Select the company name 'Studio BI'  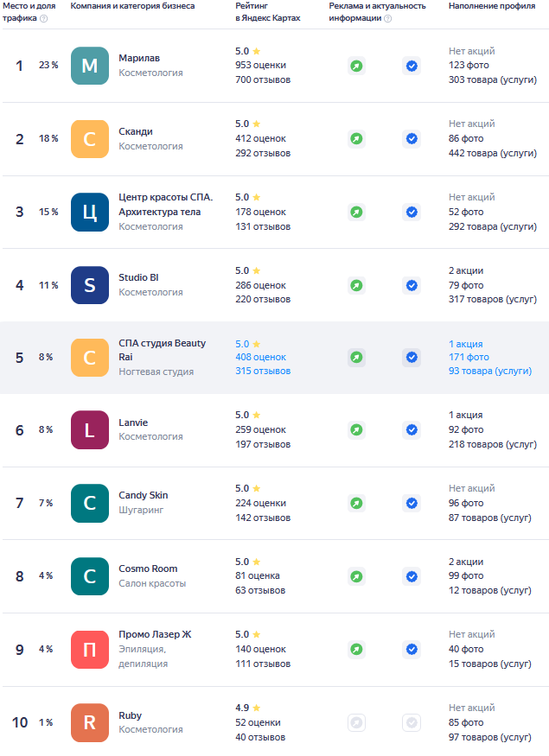pos(138,277)
